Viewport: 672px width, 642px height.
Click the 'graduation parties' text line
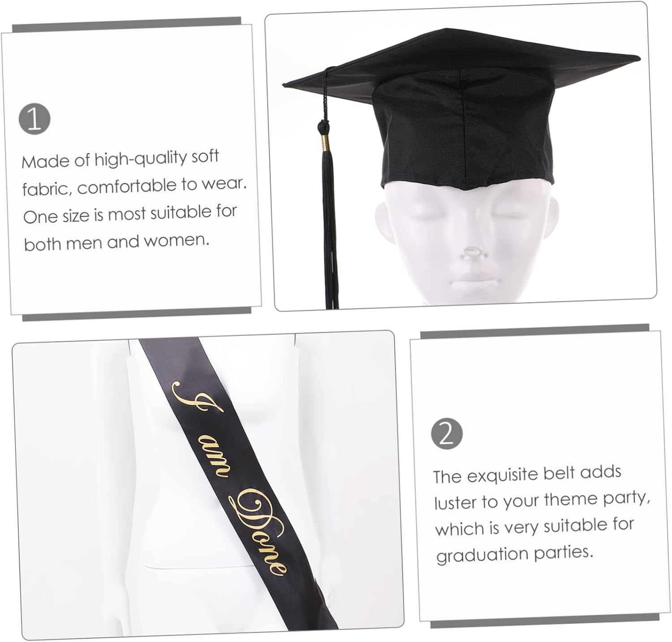click(x=514, y=553)
